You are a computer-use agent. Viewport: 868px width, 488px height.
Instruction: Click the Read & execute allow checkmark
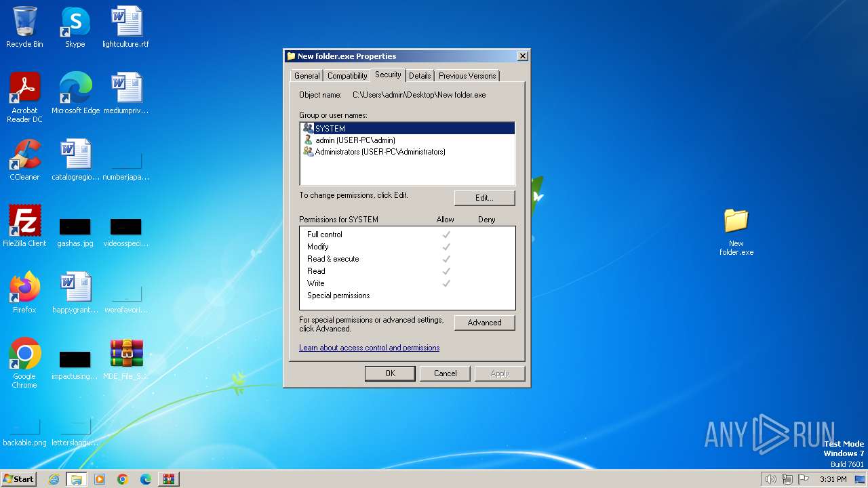(x=446, y=259)
